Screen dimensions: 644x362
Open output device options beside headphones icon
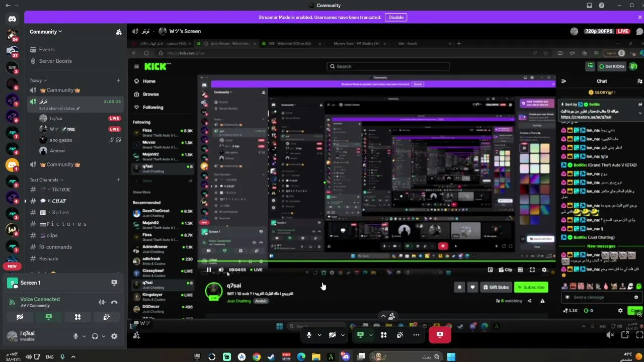[x=104, y=336]
